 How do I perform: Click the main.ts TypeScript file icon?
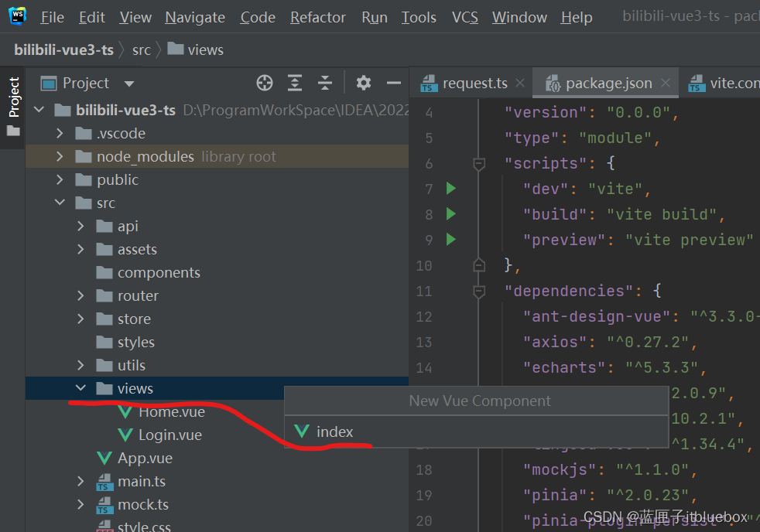103,482
